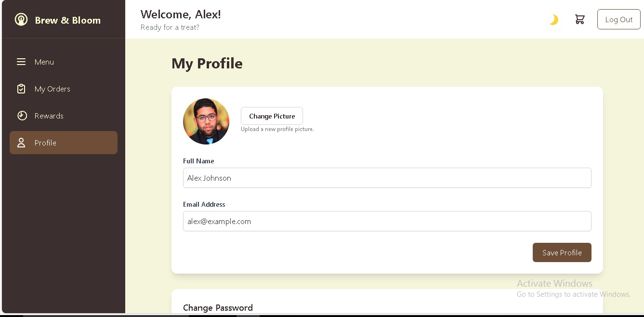Click the Welcome, Alex! header text
The height and width of the screenshot is (317, 644).
(x=181, y=14)
